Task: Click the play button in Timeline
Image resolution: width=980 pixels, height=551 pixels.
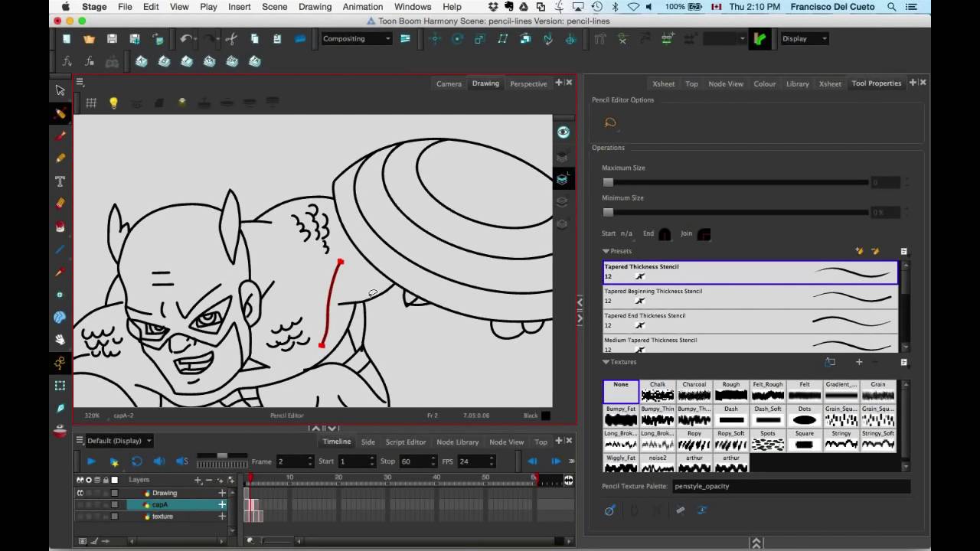Action: (91, 461)
